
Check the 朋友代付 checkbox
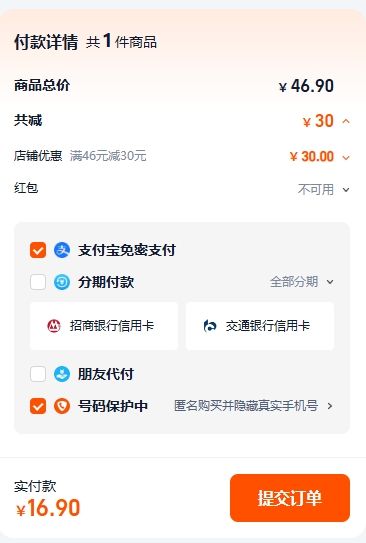click(38, 374)
